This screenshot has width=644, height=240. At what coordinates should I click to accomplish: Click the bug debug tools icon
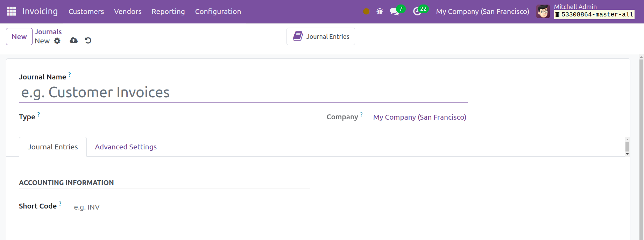point(380,12)
